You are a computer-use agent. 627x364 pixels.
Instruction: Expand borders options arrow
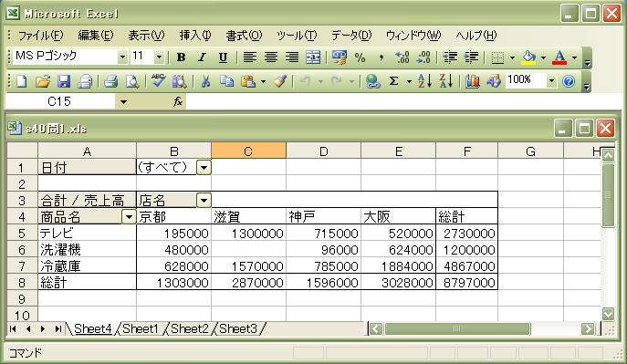[x=512, y=57]
